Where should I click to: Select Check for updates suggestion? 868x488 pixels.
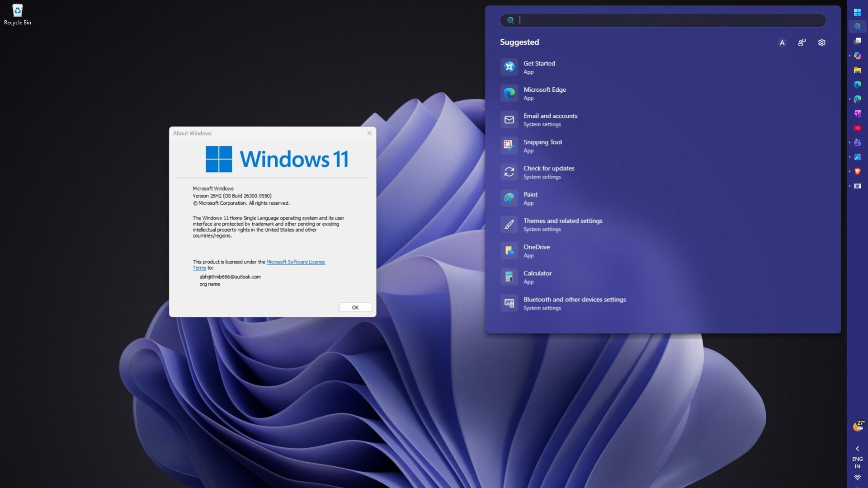[663, 172]
